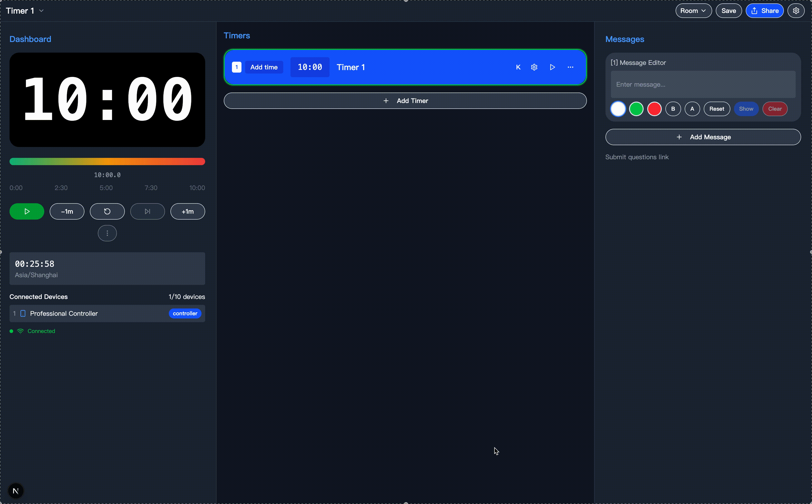Click the K icon on Timer 1
This screenshot has height=504, width=812.
click(518, 67)
